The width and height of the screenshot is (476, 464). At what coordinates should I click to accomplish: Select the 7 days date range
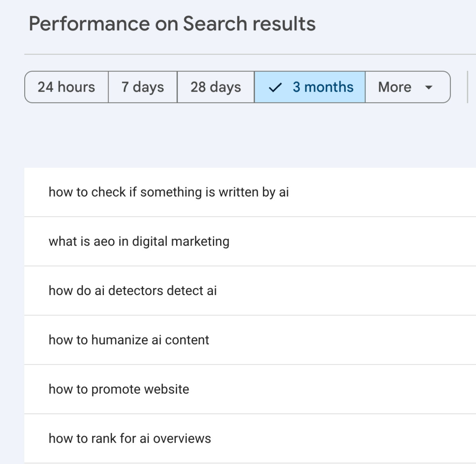click(x=143, y=87)
